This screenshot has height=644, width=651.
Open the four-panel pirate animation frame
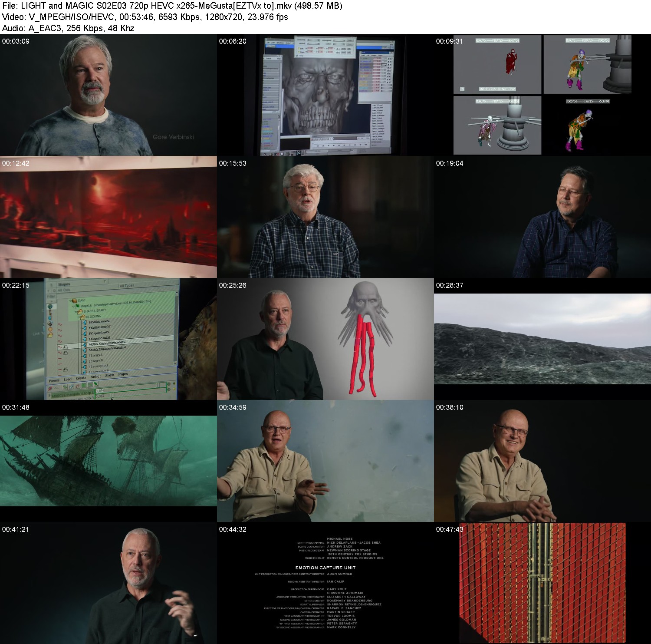542,95
